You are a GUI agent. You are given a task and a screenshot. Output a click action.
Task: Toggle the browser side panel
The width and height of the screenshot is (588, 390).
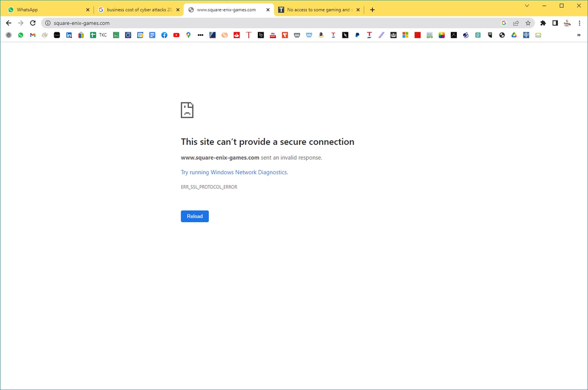pos(555,23)
